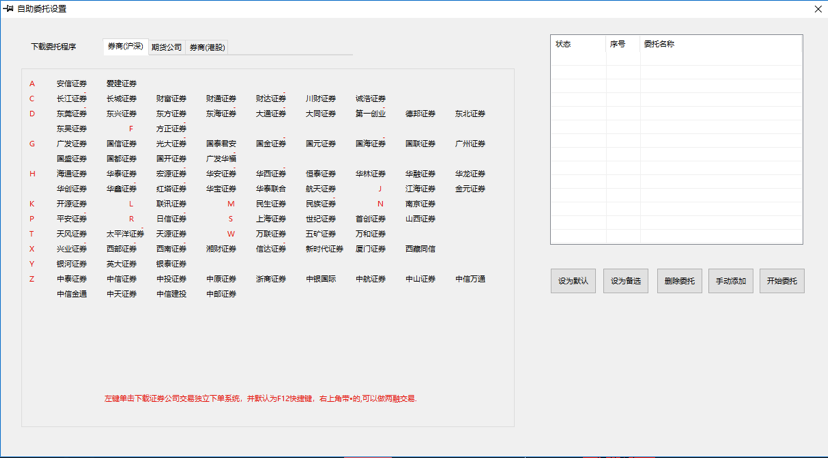Viewport: 828px width, 458px height.
Task: Click the 序号 column header
Action: 623,44
